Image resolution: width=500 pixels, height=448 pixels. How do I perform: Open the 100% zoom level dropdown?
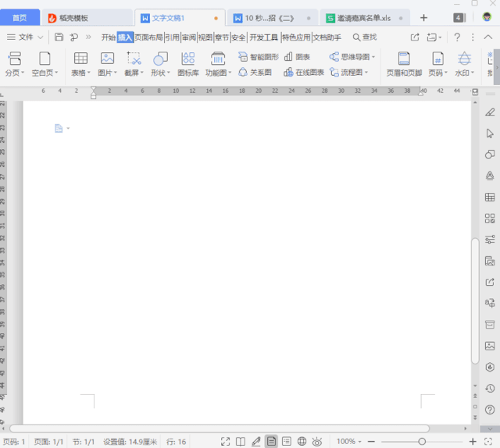[x=348, y=442]
